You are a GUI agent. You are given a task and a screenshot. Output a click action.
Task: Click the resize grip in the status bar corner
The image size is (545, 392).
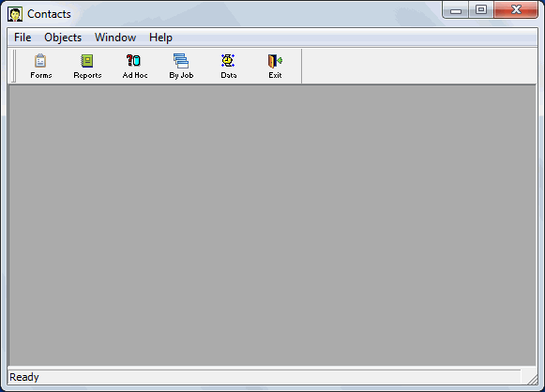pos(532,379)
